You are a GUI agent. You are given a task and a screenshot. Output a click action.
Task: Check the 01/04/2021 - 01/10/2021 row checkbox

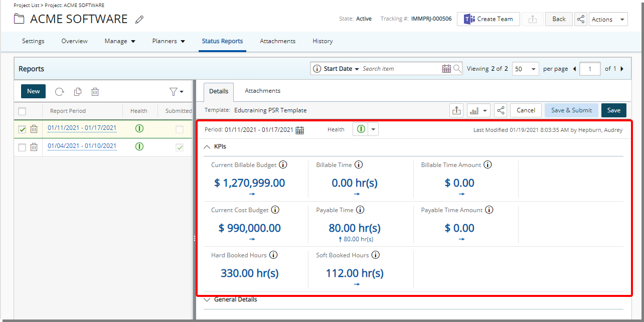22,147
